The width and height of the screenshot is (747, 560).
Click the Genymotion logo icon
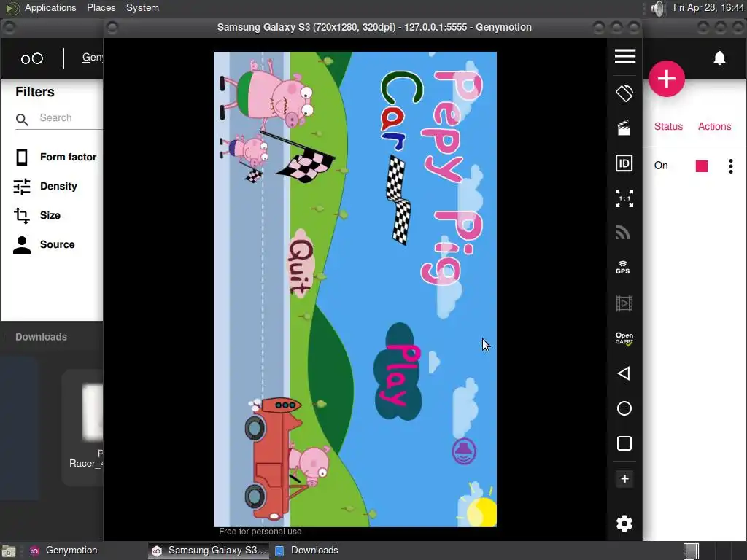(32, 58)
